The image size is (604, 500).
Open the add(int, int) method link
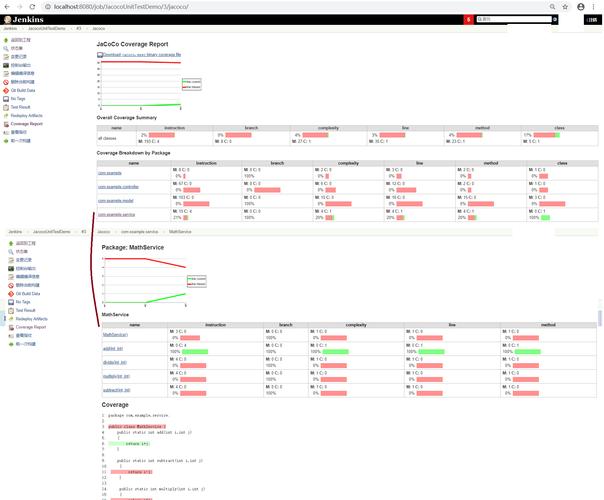(x=113, y=349)
